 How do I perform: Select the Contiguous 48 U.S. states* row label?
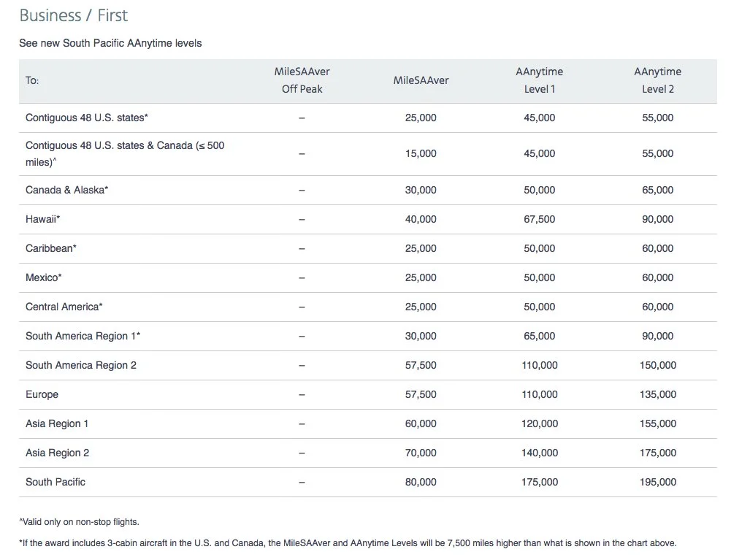point(87,118)
